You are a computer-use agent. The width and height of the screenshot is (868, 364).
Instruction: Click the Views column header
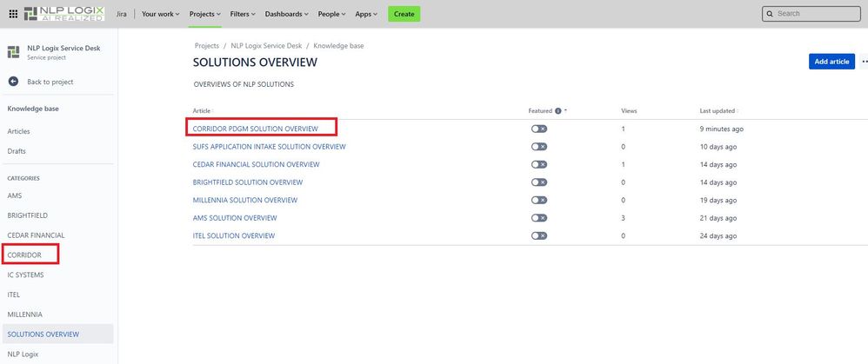pos(629,111)
